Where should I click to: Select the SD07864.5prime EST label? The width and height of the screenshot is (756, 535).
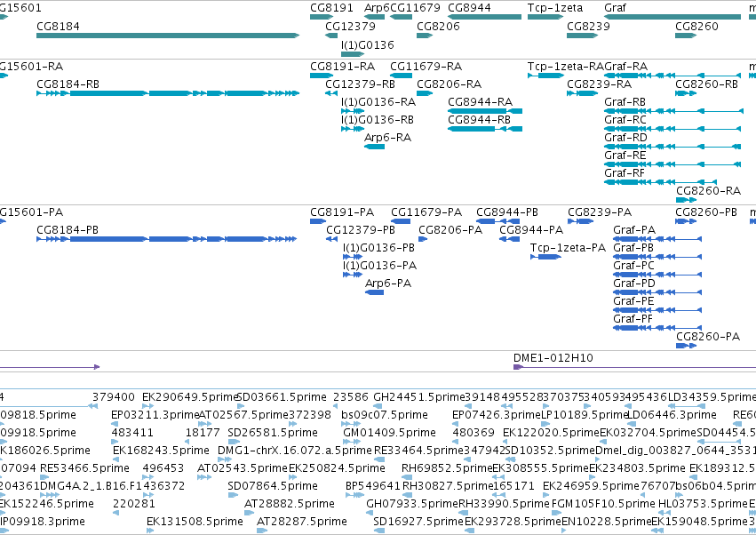pyautogui.click(x=273, y=486)
